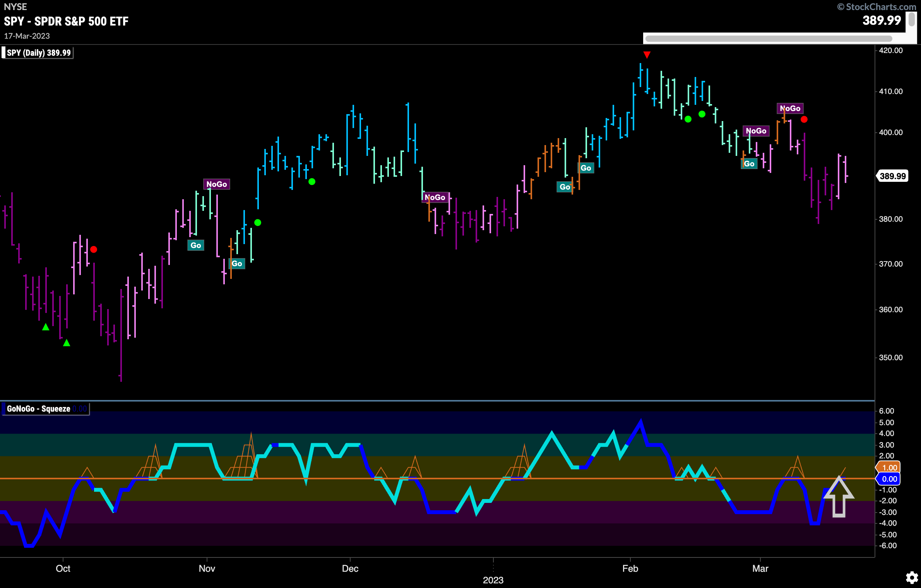This screenshot has width=921, height=588.
Task: Click the -6.00 oscillator axis label
Action: 888,545
